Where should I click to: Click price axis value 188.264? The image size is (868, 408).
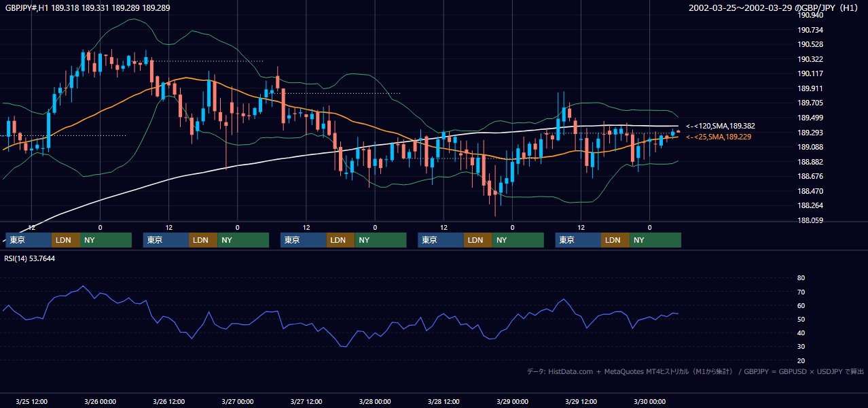pyautogui.click(x=810, y=205)
